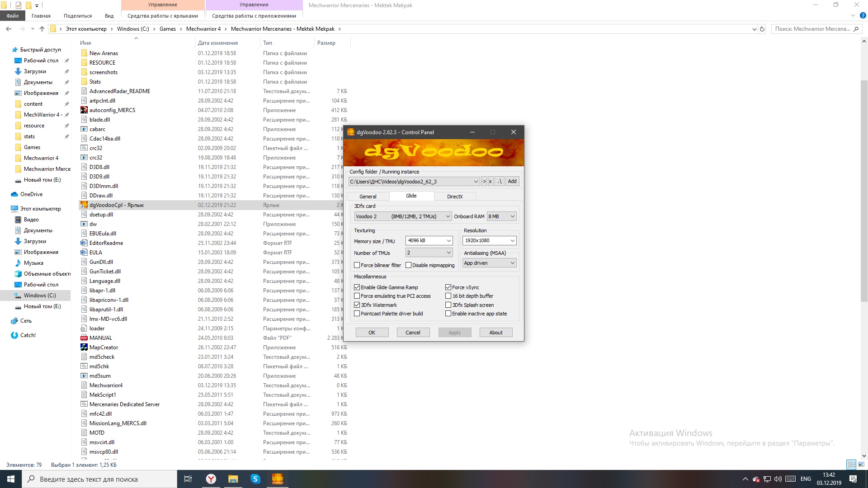Viewport: 868px width, 488px height.
Task: Enable Force bilinear filter checkbox
Action: coord(357,265)
